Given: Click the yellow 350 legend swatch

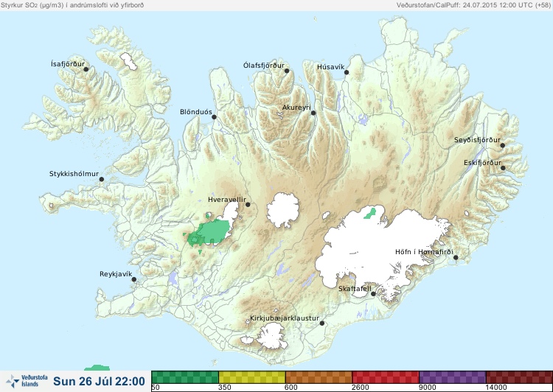Looking at the screenshot, I should click(x=252, y=377).
